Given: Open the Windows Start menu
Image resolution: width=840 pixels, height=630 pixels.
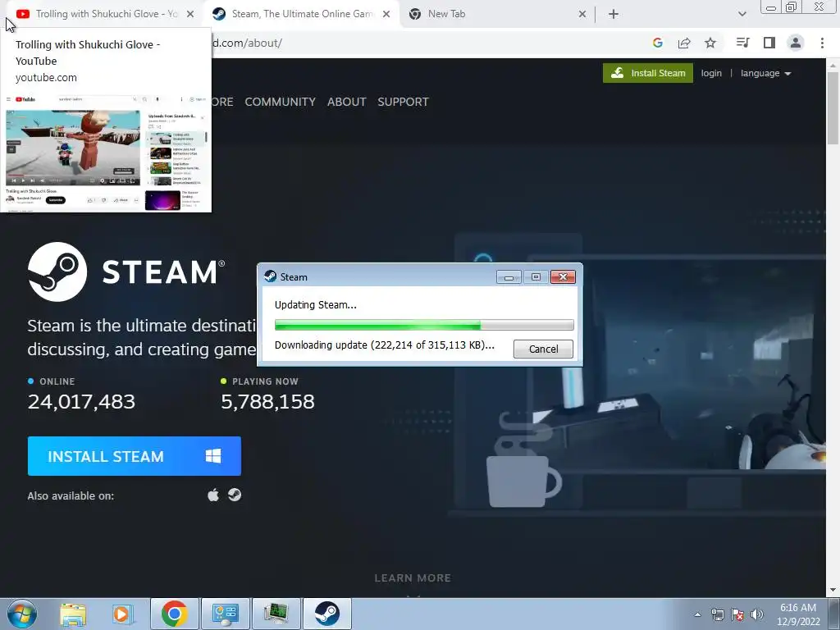Looking at the screenshot, I should pos(21,614).
